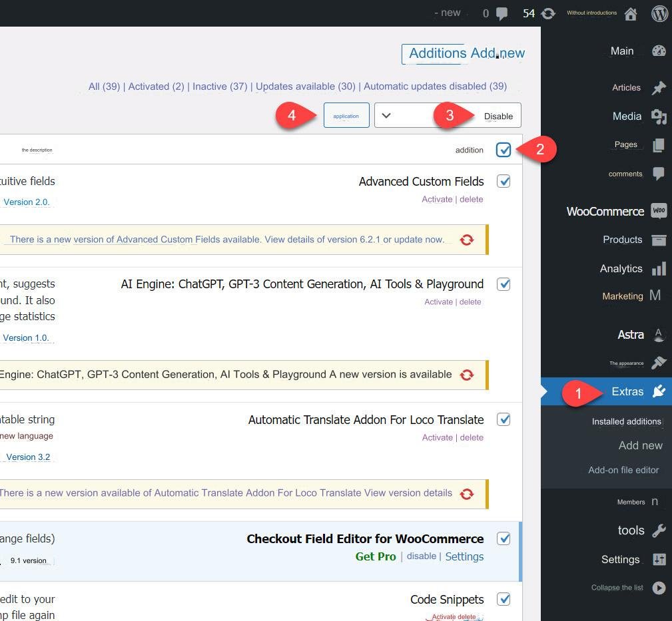
Task: Click the comments speech bubble sidebar icon
Action: coord(659,174)
